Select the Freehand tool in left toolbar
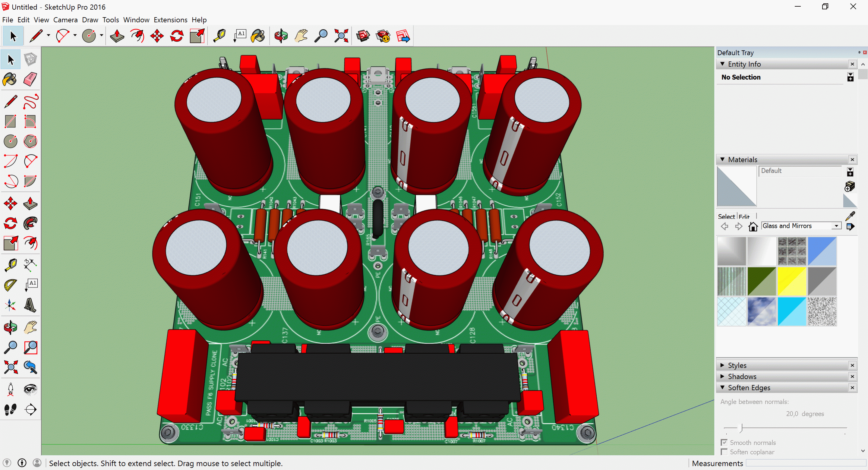 coord(30,102)
